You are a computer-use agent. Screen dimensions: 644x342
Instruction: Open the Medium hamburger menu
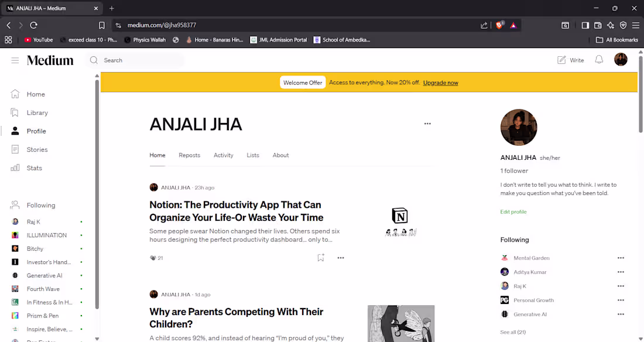15,60
